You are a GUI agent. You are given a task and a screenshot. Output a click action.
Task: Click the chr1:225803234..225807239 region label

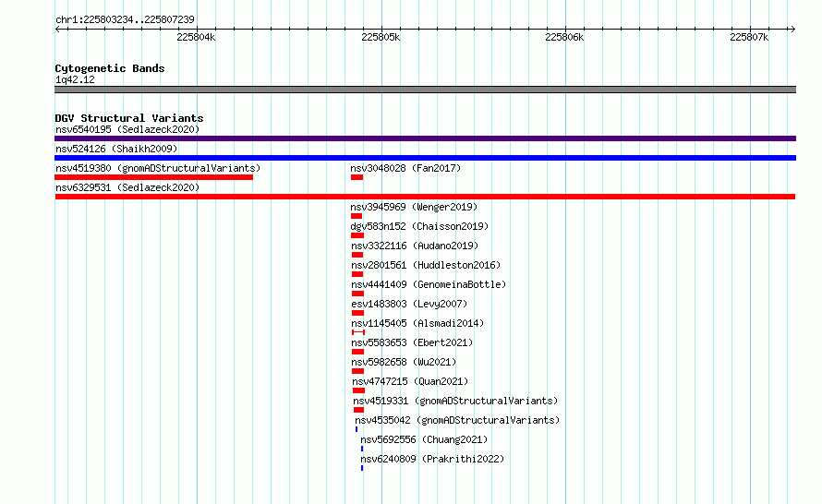pos(125,19)
